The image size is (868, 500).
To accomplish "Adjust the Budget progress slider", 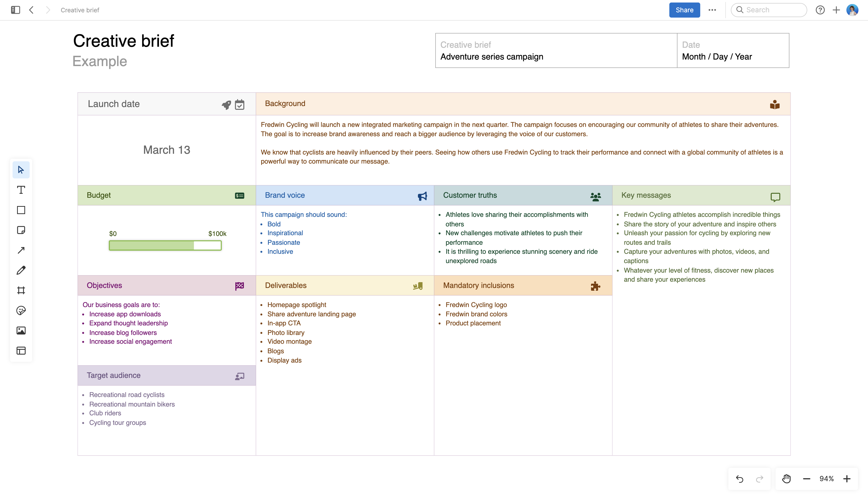I will pos(194,245).
